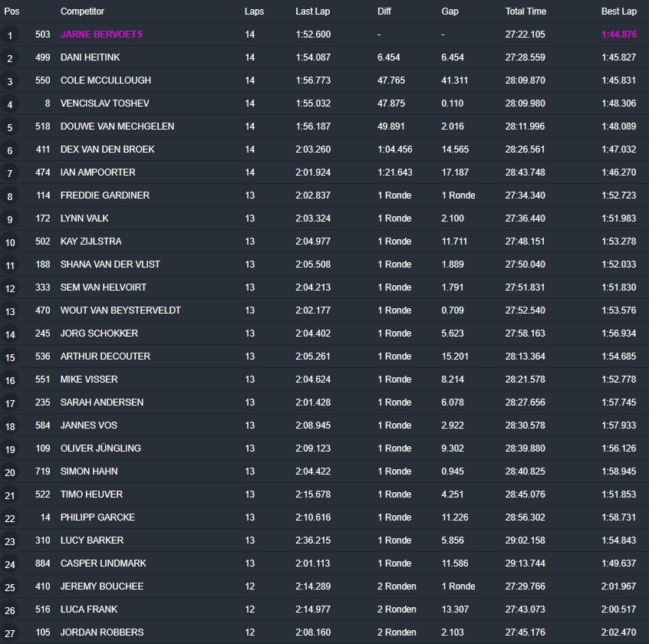The height and width of the screenshot is (644, 649).
Task: Click the position 21 circle badge
Action: (10, 495)
